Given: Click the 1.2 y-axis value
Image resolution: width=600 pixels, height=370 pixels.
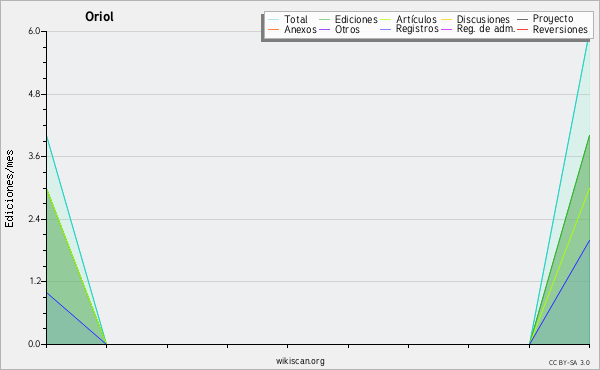Looking at the screenshot, I should point(34,281).
